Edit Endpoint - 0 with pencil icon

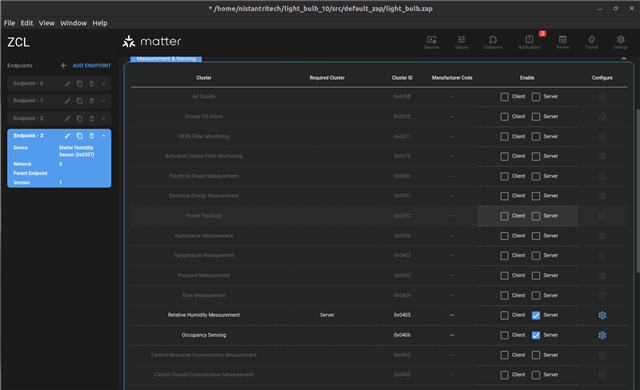pyautogui.click(x=67, y=84)
